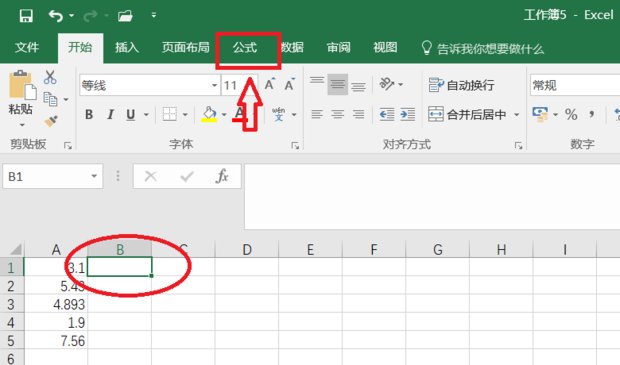The height and width of the screenshot is (365, 620).
Task: Switch to the 插入 tab
Action: (x=127, y=48)
